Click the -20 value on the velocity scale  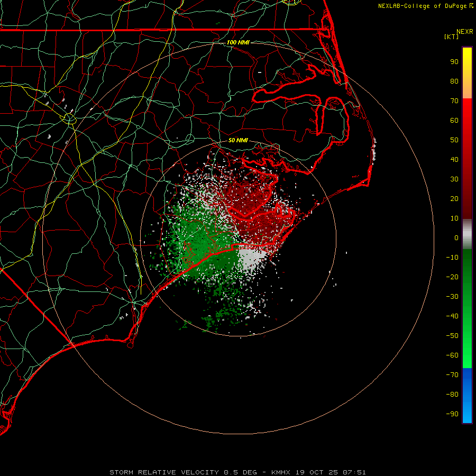pyautogui.click(x=452, y=277)
